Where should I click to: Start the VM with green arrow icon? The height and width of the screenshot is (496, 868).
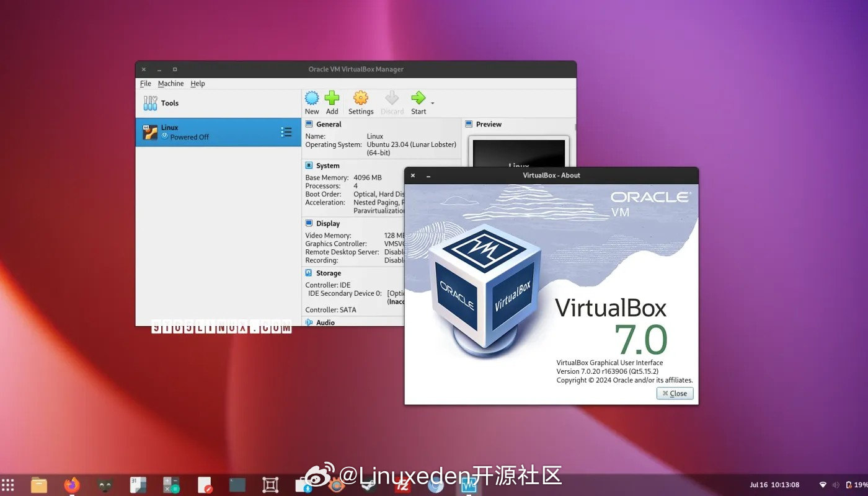pyautogui.click(x=418, y=98)
